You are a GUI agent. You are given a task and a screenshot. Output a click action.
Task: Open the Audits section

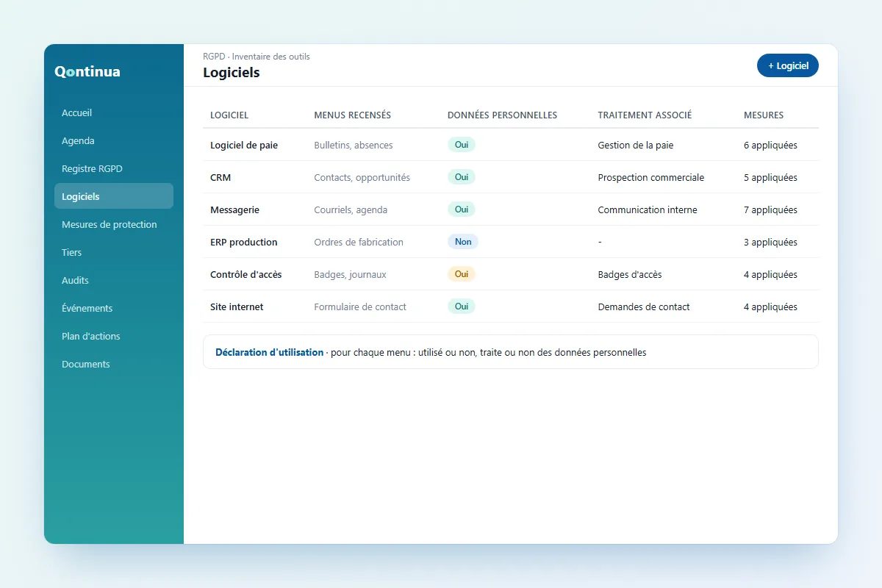[x=114, y=280]
